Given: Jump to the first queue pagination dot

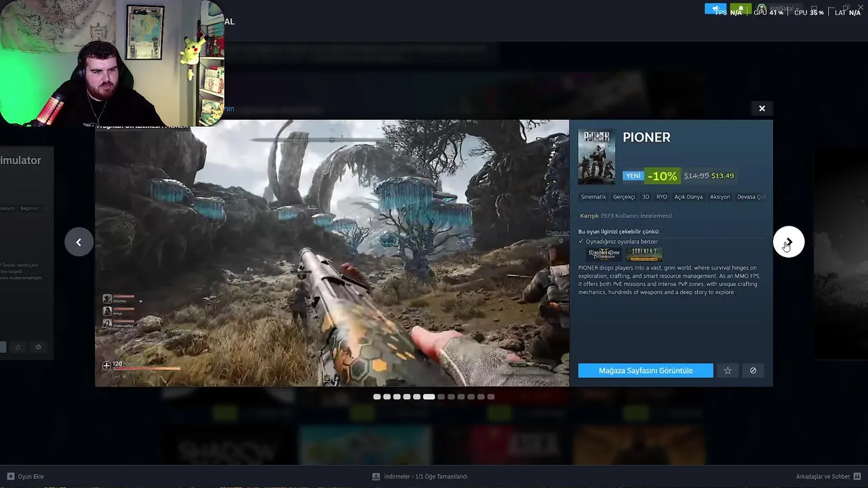Looking at the screenshot, I should (x=377, y=396).
